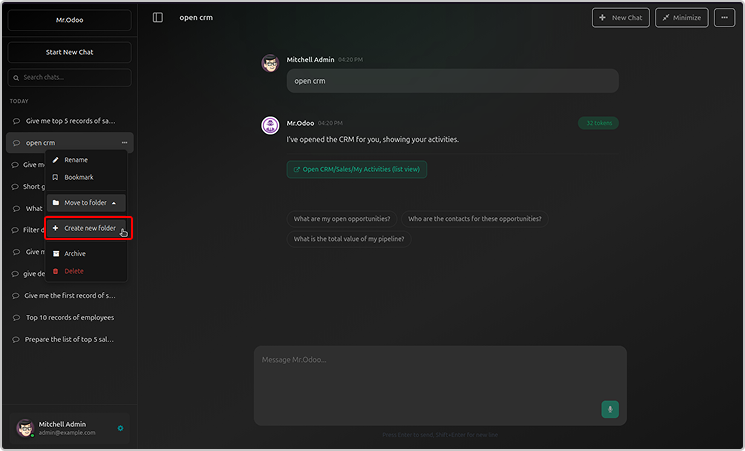Open the three-dots menu in top bar
This screenshot has width=745, height=451.
click(x=724, y=18)
